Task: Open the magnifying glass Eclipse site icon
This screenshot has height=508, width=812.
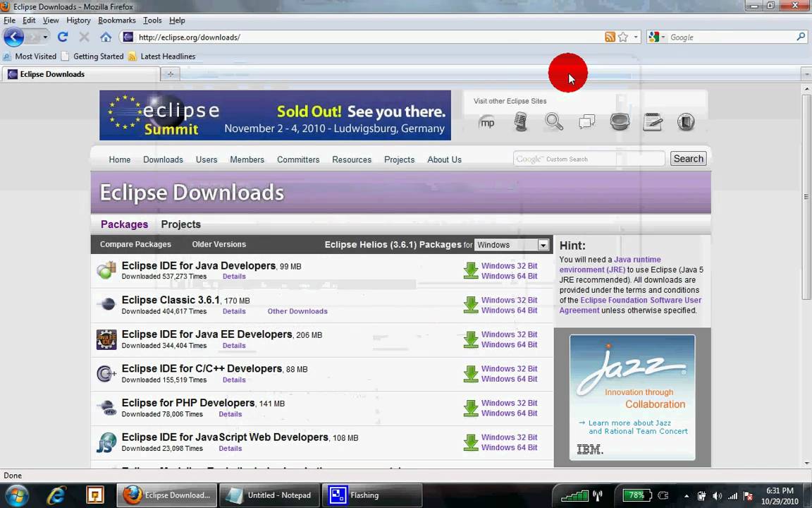Action: pos(553,122)
